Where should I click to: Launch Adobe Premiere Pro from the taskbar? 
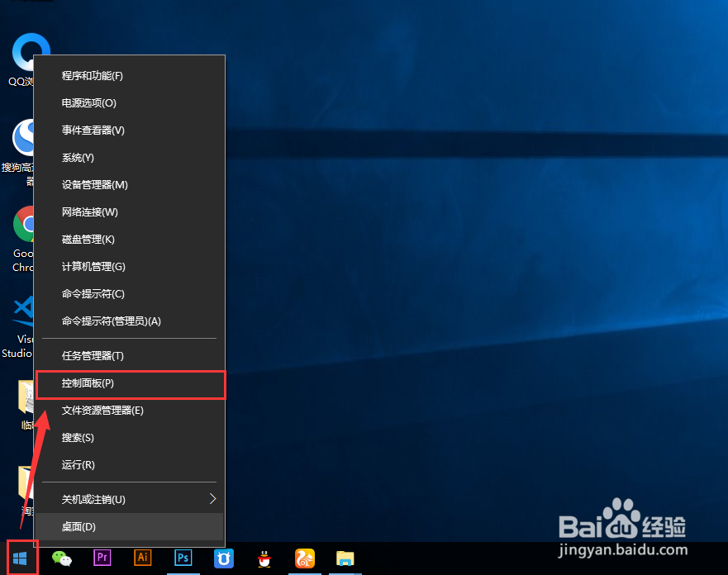coord(102,558)
